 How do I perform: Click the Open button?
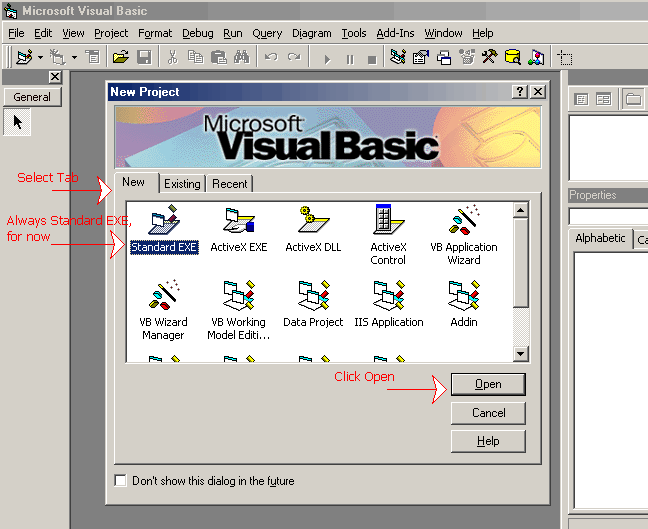point(488,384)
